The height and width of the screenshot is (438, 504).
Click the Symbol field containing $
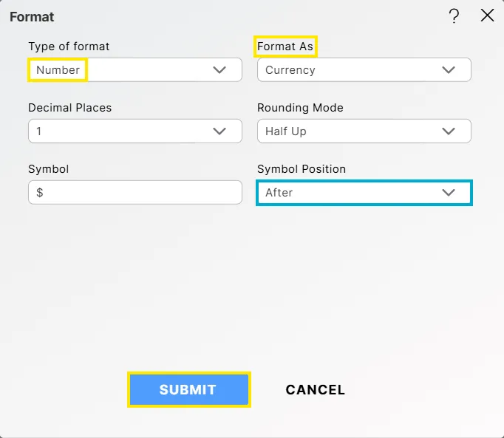point(135,193)
